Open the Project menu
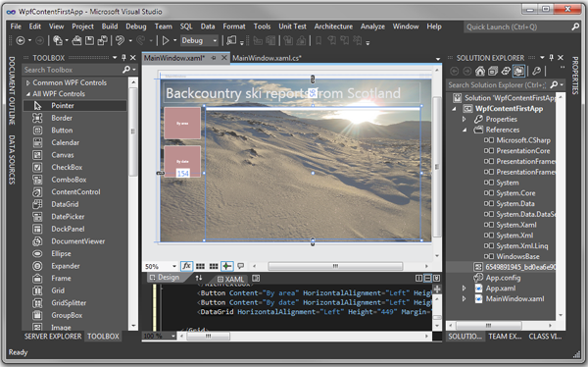This screenshot has height=367, width=588. pyautogui.click(x=83, y=26)
